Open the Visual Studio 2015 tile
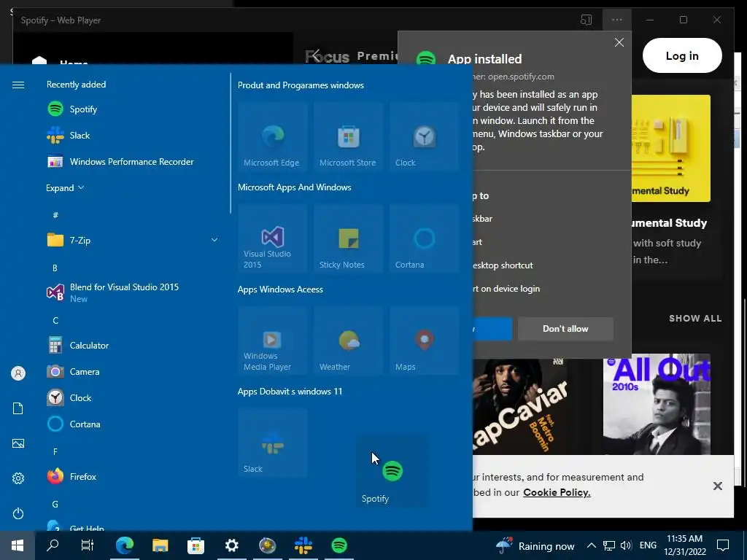 [x=273, y=238]
